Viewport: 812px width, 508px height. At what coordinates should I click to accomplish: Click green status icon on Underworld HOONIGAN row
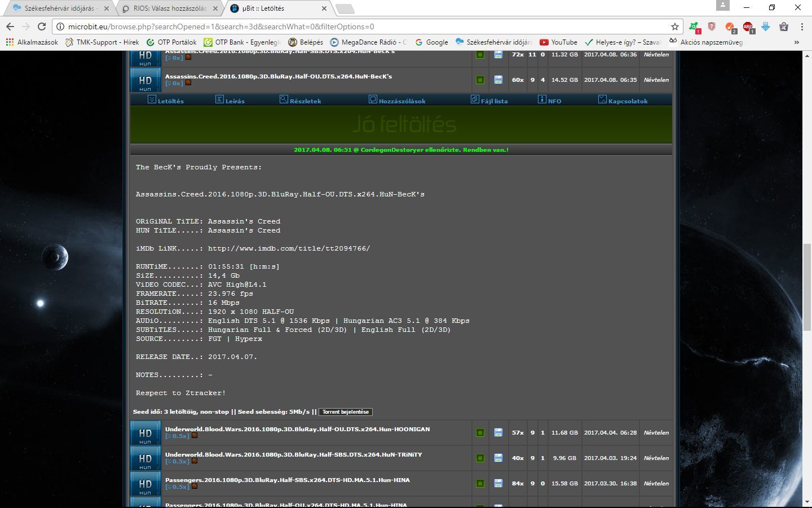[x=480, y=433]
